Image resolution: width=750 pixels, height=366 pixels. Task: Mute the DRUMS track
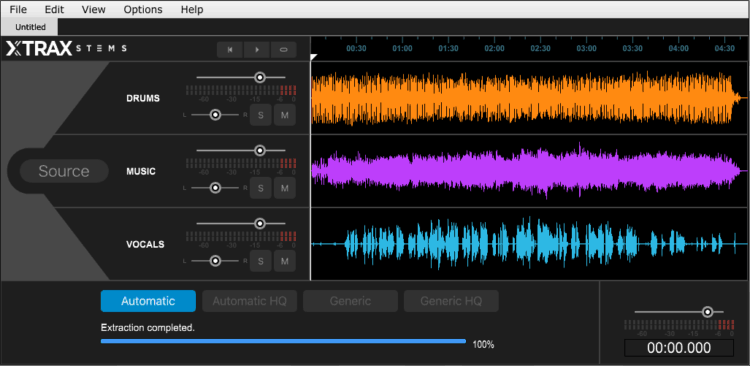(x=285, y=115)
